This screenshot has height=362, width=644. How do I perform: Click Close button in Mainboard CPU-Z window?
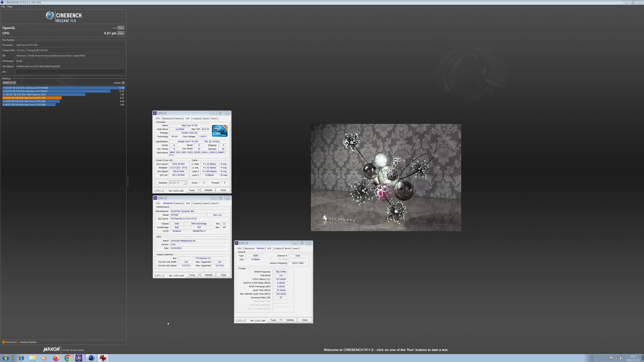click(223, 275)
